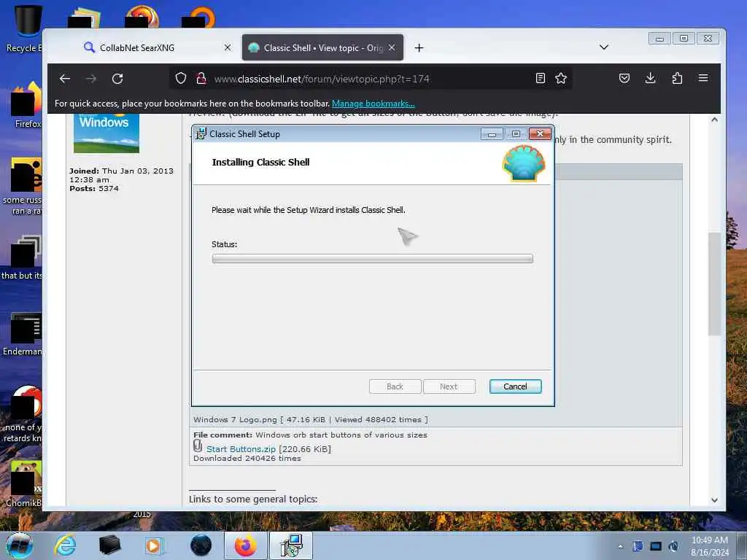Open the Windows Start orb
Viewport: 747px width, 560px height.
click(x=20, y=545)
